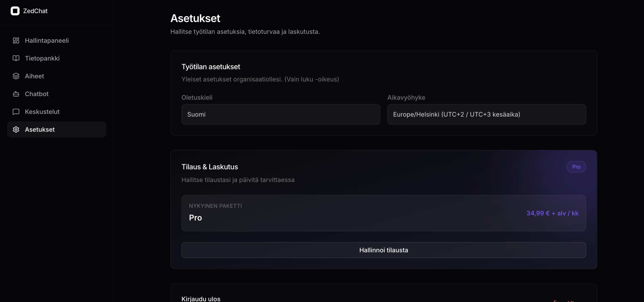Click the Oletuskieli field showing Suomi
Image resolution: width=644 pixels, height=302 pixels.
click(x=280, y=115)
